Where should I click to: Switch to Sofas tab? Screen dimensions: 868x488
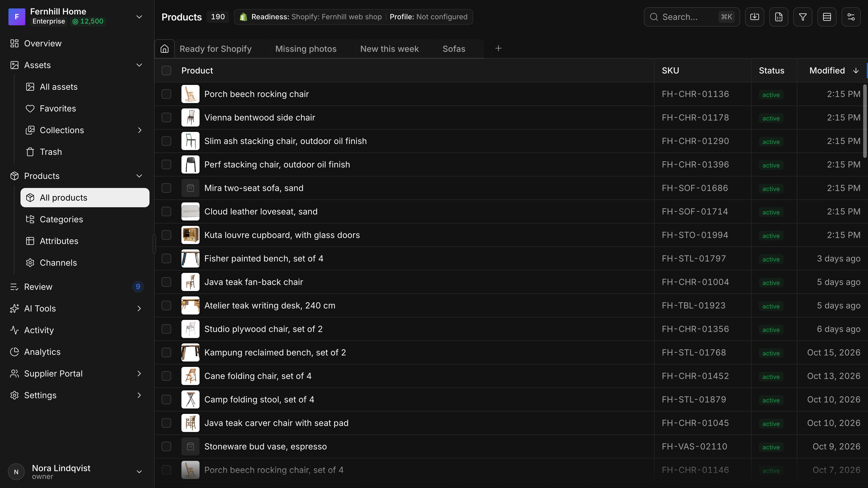click(x=454, y=49)
